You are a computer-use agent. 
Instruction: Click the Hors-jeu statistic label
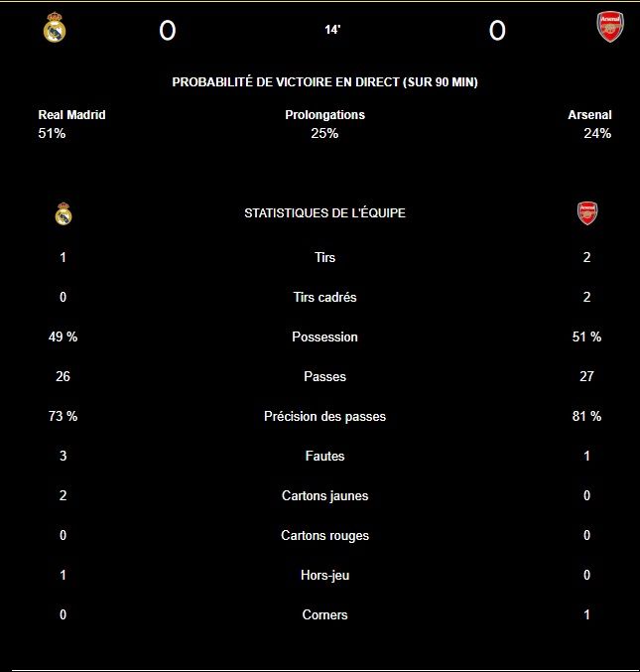[324, 575]
